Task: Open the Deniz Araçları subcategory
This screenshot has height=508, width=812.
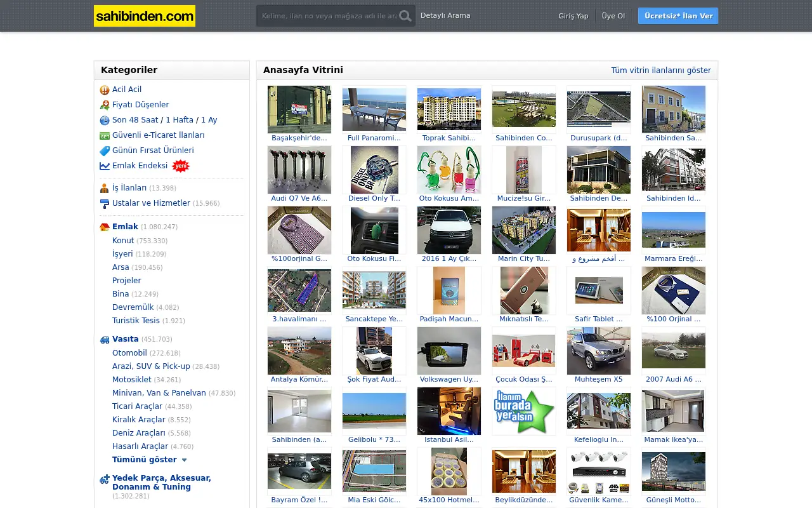Action: click(x=139, y=433)
